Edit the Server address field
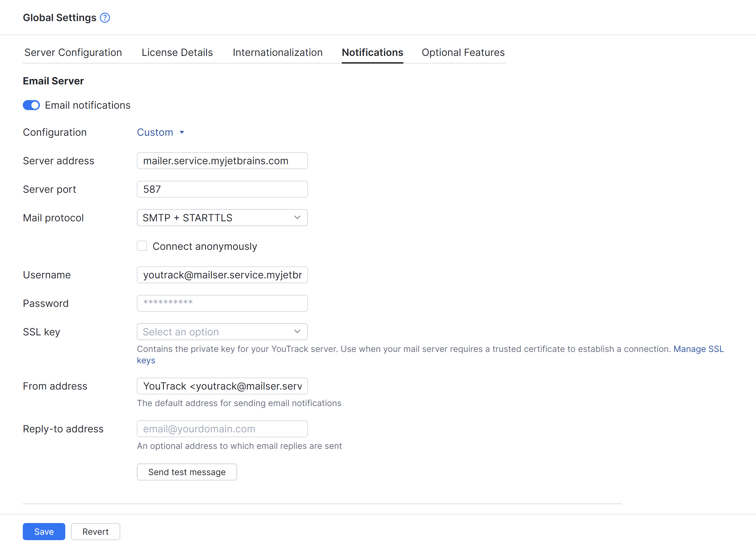 click(x=222, y=161)
